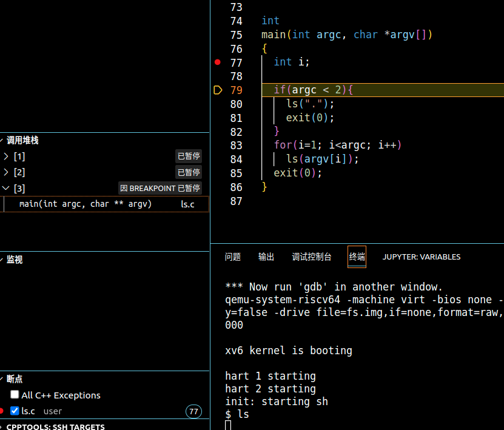The image size is (504, 430).
Task: Open the JUPYTER: VARIABLES tab
Action: 422,257
